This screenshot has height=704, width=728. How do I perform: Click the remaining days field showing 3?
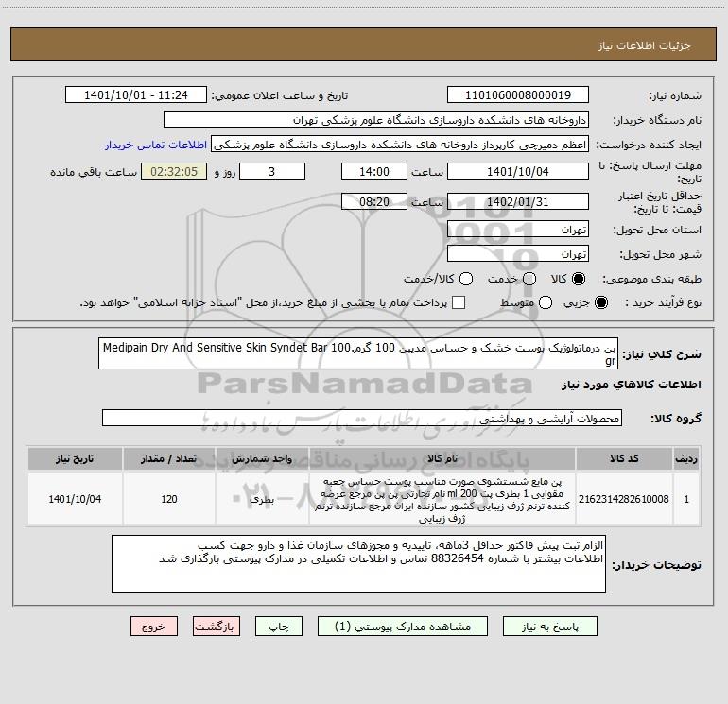tap(272, 171)
